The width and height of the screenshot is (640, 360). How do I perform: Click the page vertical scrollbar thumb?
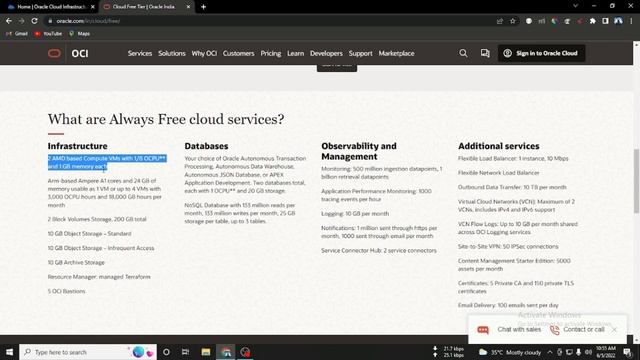point(636,181)
